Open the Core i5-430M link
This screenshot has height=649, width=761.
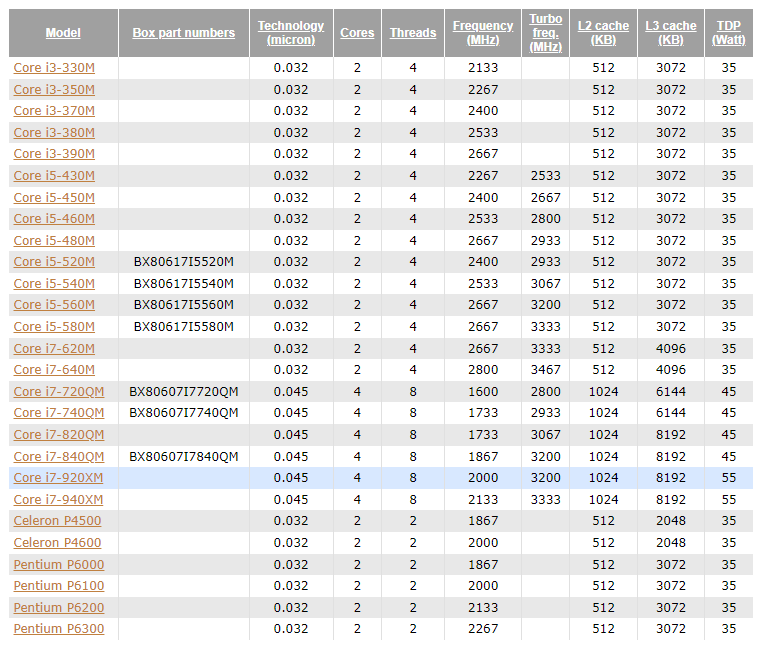pyautogui.click(x=54, y=176)
